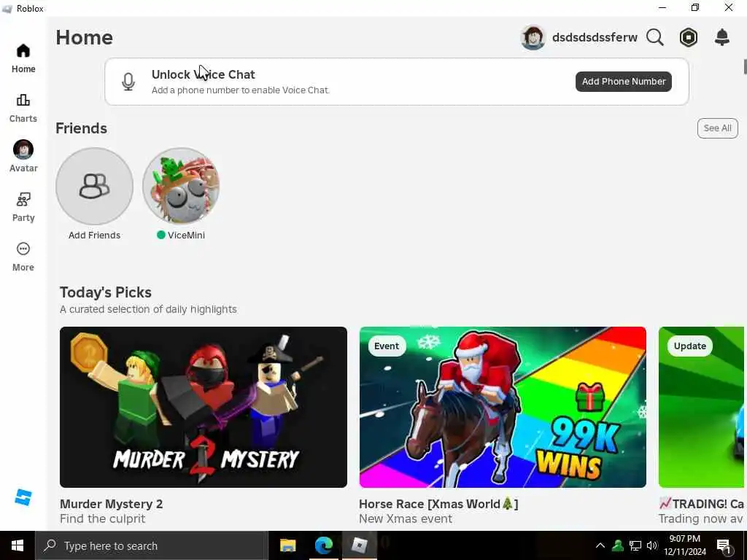
Task: Show hidden system tray icons
Action: click(600, 545)
